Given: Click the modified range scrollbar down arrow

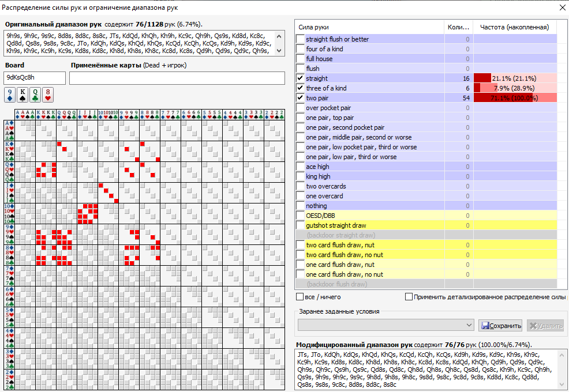Looking at the screenshot, I should click(x=561, y=385).
